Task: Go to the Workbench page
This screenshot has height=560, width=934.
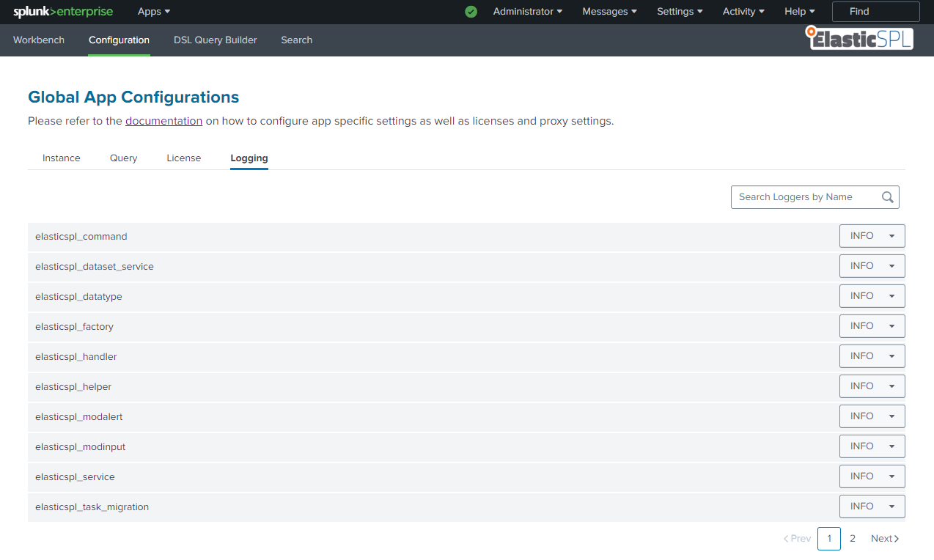Action: (39, 40)
